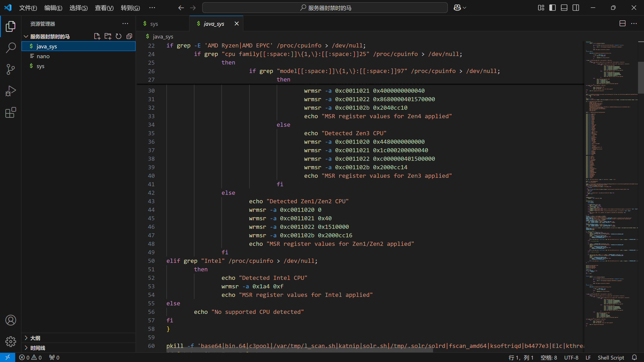Open Run and Debug view
The height and width of the screenshot is (362, 644).
tap(11, 91)
